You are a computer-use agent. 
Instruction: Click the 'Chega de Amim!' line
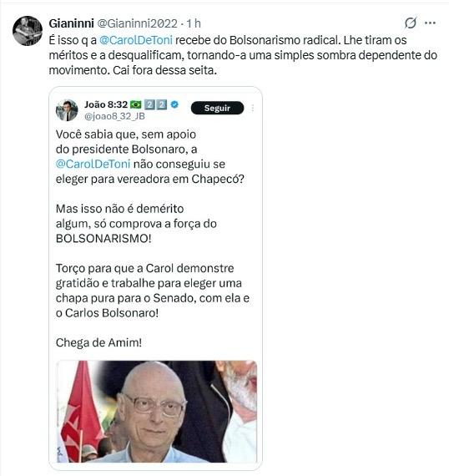coord(99,342)
